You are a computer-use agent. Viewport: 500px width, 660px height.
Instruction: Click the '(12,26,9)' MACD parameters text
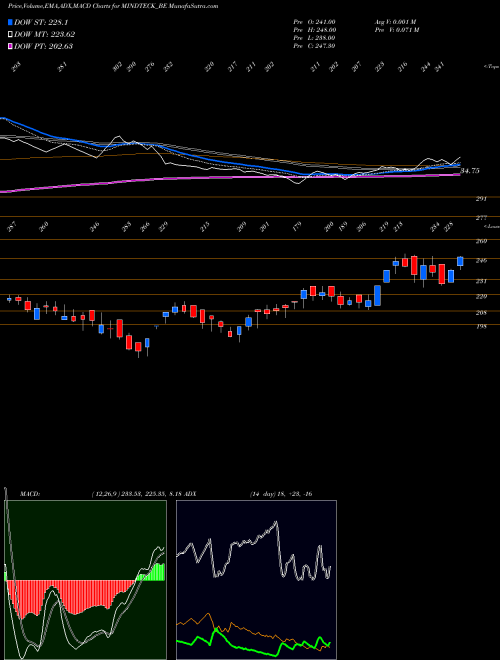point(106,494)
